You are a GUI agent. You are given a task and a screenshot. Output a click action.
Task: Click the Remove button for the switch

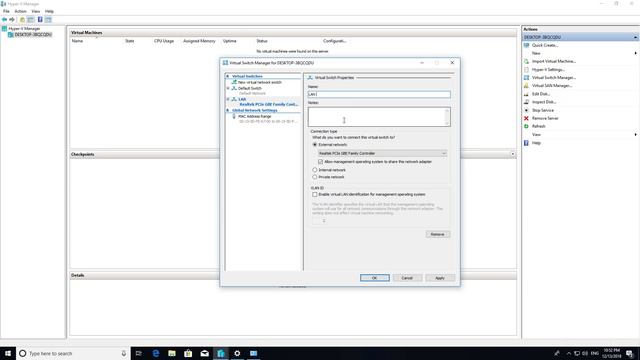pos(438,234)
